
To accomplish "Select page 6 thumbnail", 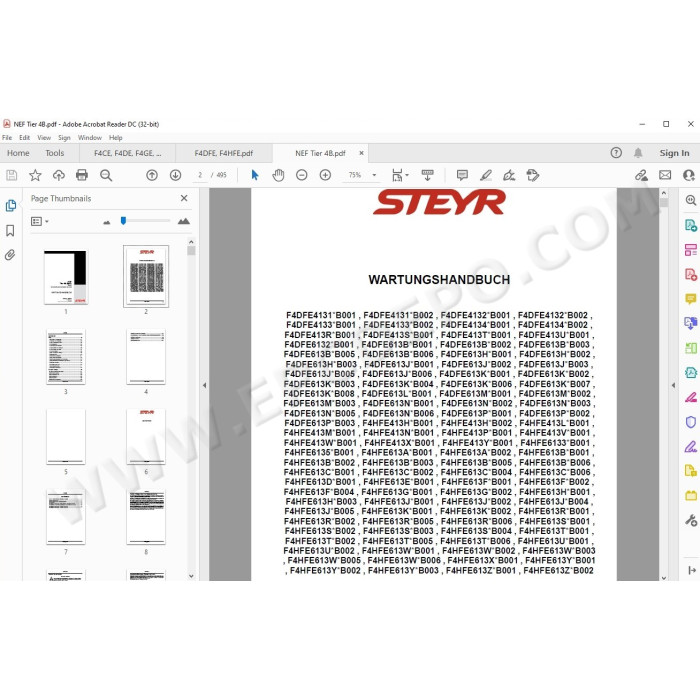I will coord(146,437).
